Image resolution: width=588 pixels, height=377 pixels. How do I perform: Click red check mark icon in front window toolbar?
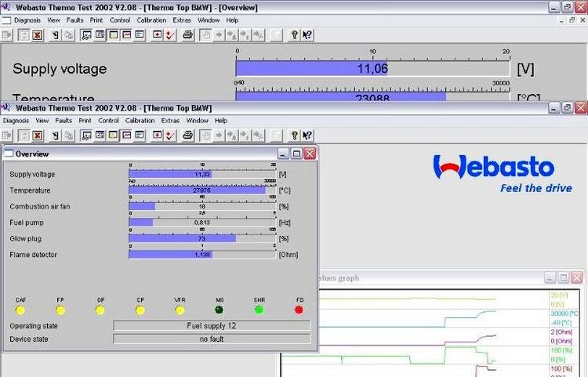[171, 136]
